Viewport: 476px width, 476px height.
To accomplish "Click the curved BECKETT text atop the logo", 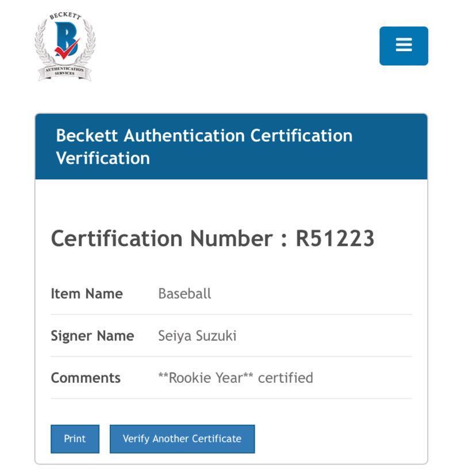I will 66,16.
